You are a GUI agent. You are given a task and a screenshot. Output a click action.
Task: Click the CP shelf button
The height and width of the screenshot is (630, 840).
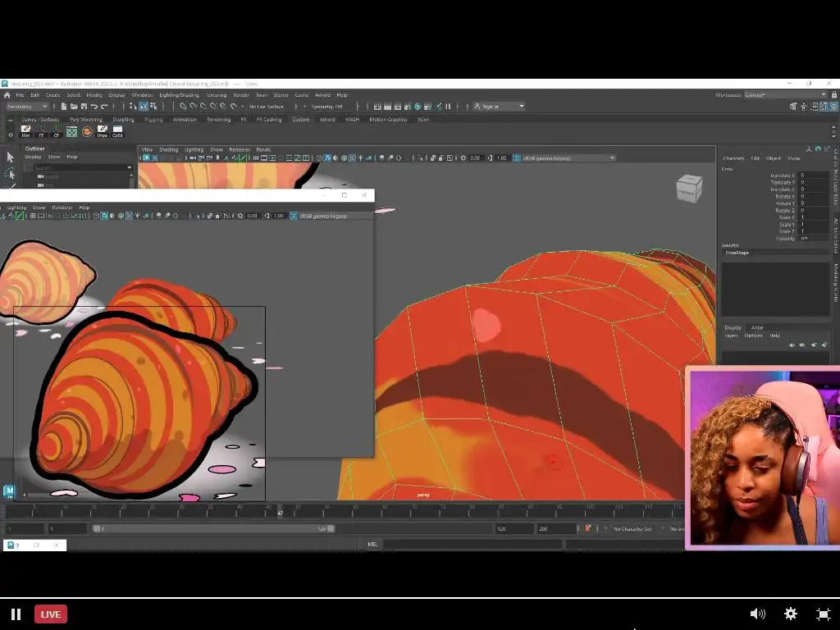click(57, 131)
